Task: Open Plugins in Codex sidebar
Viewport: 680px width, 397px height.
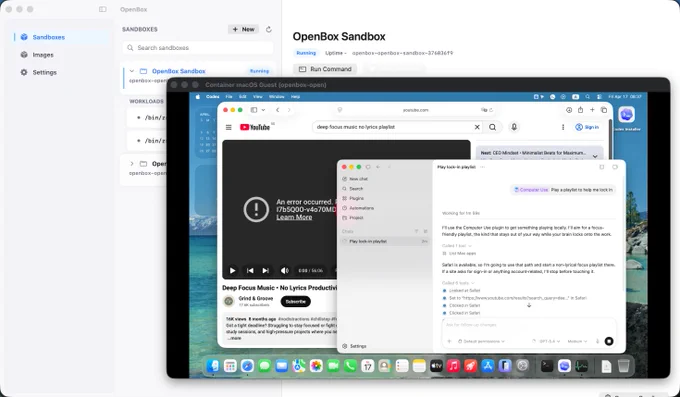Action: click(x=356, y=198)
